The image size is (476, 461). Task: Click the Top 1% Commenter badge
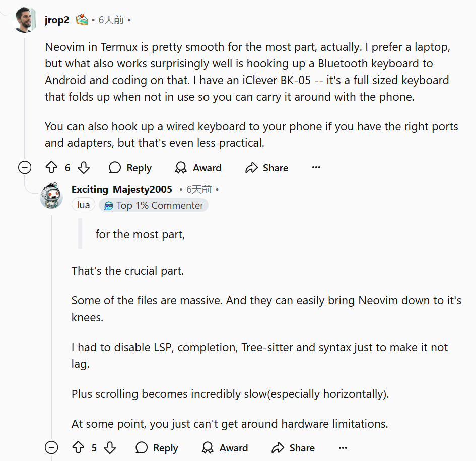pos(154,205)
